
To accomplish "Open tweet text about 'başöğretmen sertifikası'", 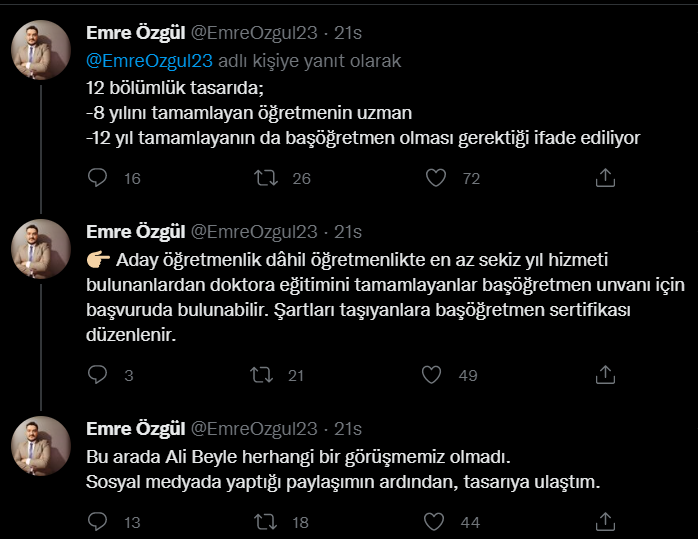I will click(x=385, y=297).
